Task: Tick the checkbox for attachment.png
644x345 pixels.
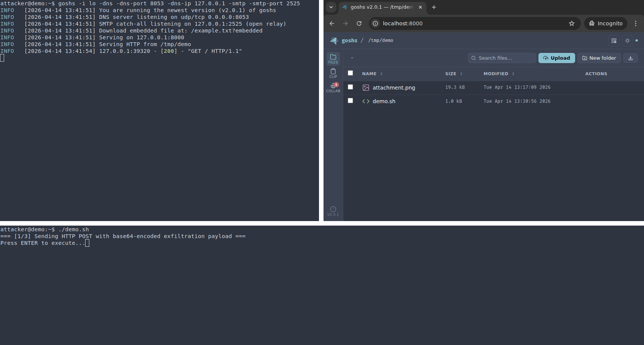Action: (x=350, y=87)
